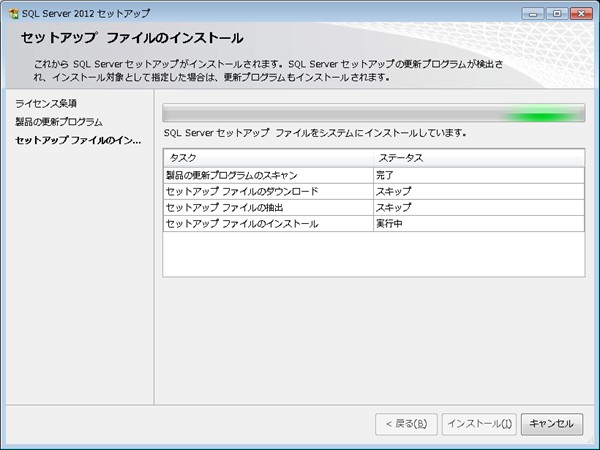Click the インストール(I) button
The image size is (600, 450).
(479, 424)
